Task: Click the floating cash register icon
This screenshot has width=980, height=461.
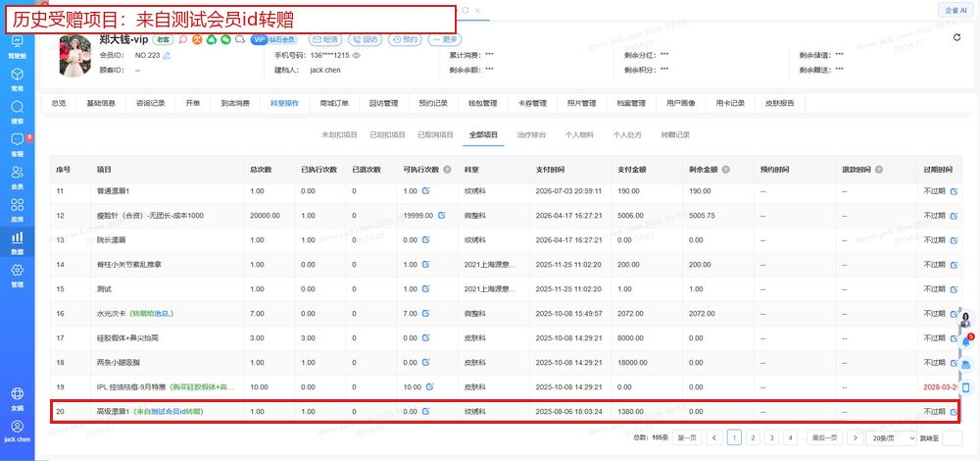Action: point(966,365)
